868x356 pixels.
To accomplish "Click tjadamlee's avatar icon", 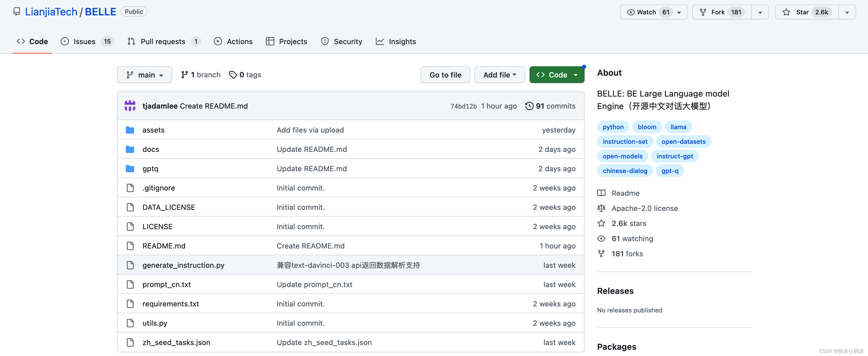I will pyautogui.click(x=130, y=106).
